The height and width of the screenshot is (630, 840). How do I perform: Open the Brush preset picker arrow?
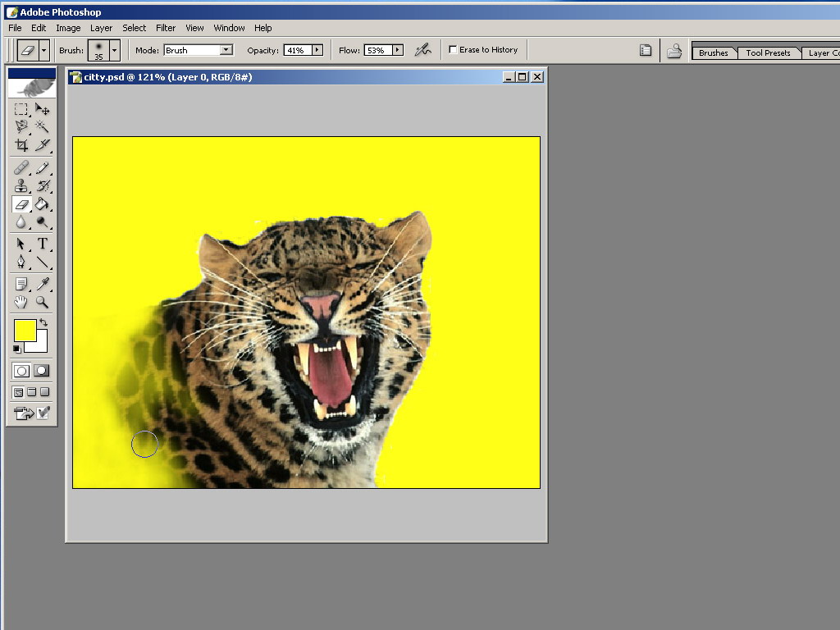114,50
